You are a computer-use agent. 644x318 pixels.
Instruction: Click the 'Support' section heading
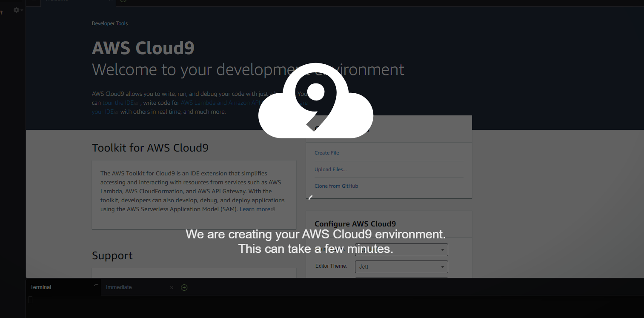[x=112, y=255]
